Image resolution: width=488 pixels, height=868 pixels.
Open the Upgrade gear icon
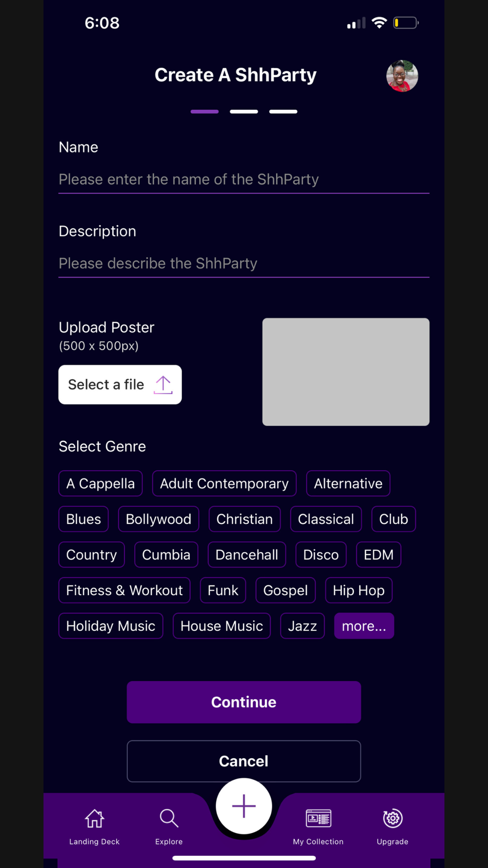coord(392,819)
